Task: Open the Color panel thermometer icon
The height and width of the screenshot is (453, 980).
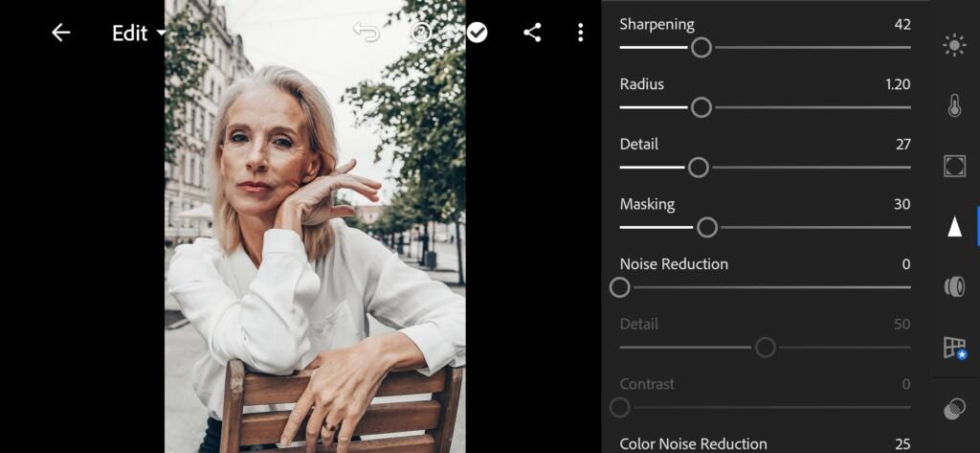Action: [x=954, y=105]
